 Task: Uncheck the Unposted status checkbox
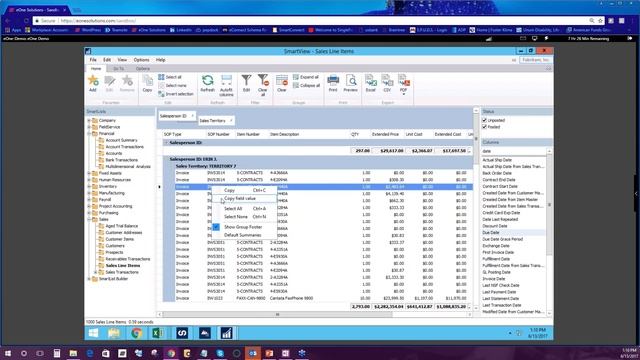pos(484,120)
